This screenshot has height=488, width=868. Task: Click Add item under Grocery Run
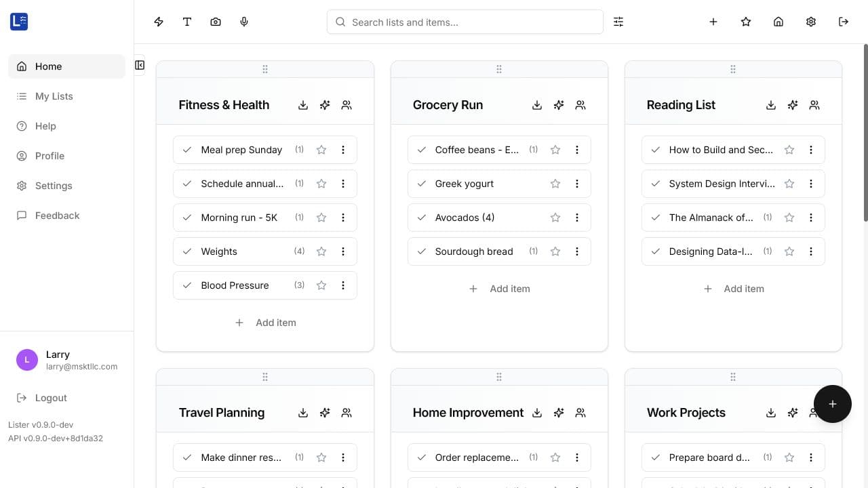click(x=499, y=289)
